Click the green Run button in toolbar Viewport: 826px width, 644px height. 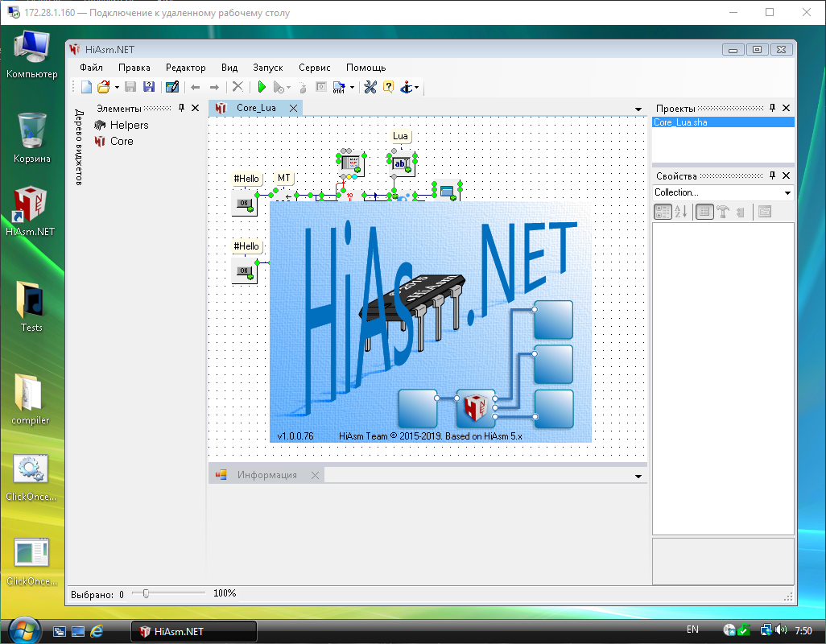[x=262, y=87]
